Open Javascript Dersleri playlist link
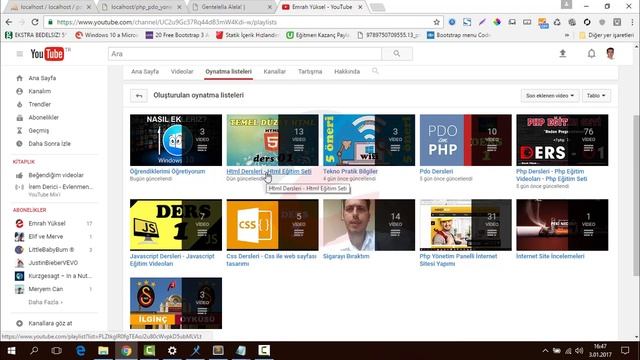The image size is (640, 360). [x=172, y=260]
